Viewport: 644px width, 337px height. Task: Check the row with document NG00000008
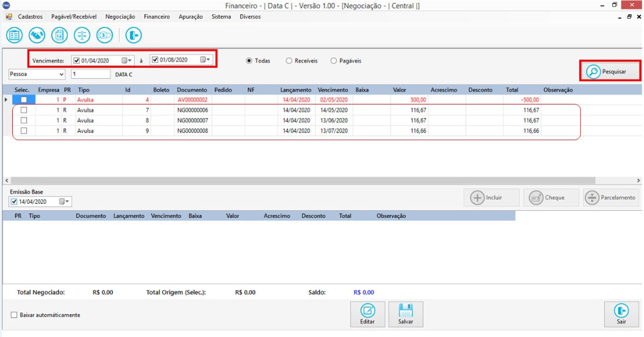click(x=24, y=131)
